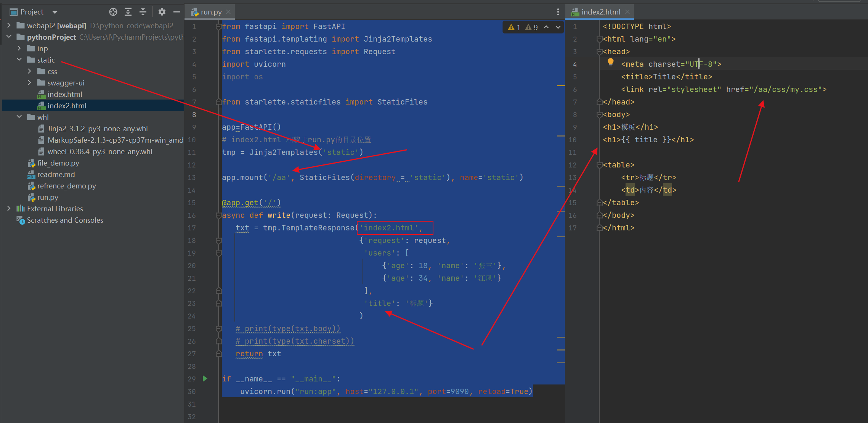Screen dimensions: 868x423
Task: Click the yellow intention lightbulb in index2.html
Action: [610, 62]
